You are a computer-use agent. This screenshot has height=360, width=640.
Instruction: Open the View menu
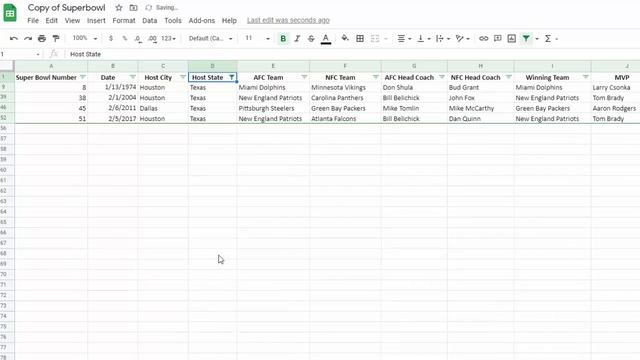click(x=72, y=20)
